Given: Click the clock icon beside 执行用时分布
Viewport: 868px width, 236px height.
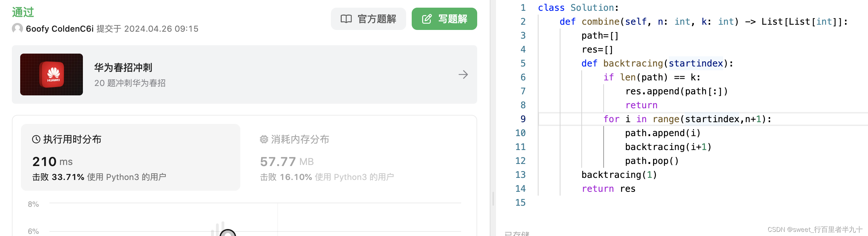Looking at the screenshot, I should tap(36, 139).
